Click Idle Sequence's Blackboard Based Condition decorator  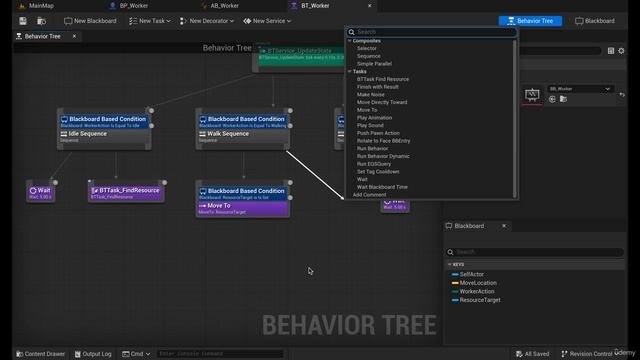coord(104,121)
